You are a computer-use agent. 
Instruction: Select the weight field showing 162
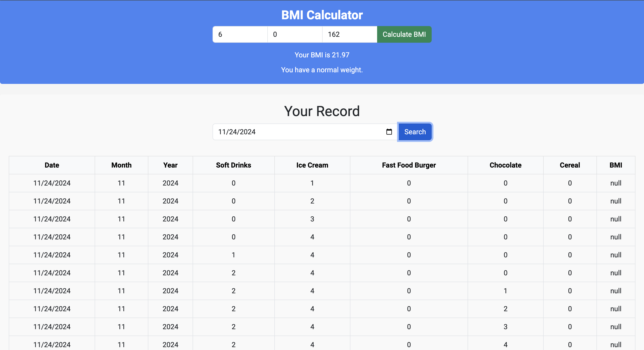pyautogui.click(x=349, y=34)
